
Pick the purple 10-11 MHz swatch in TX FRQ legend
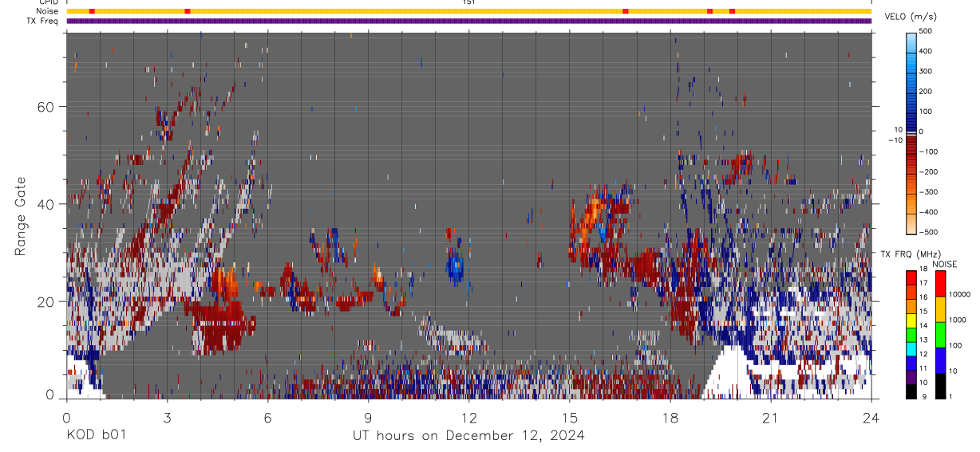click(911, 376)
